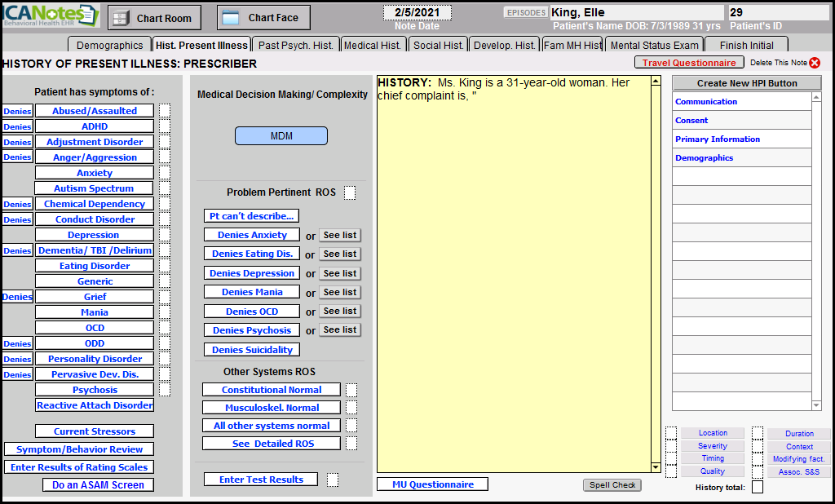Image resolution: width=835 pixels, height=504 pixels.
Task: Check the Problem Pertinent ROS checkbox
Action: [x=350, y=193]
